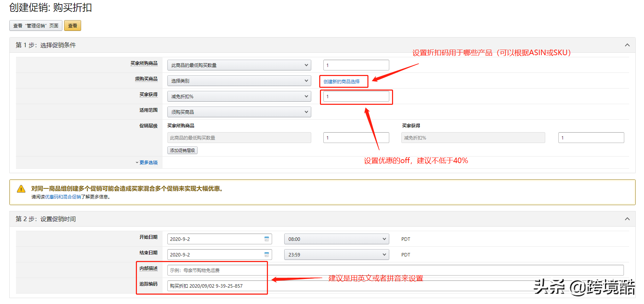
Task: Click the 添加促销层级 button
Action: click(182, 150)
